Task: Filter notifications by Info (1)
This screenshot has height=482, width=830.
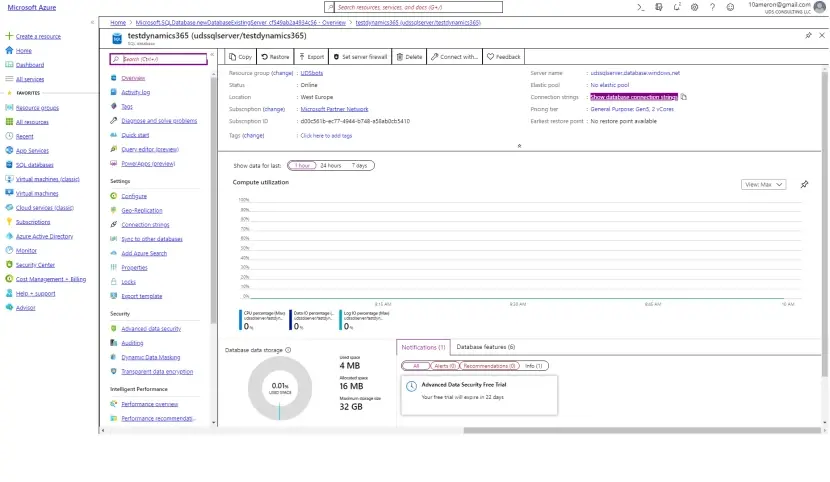Action: click(534, 366)
